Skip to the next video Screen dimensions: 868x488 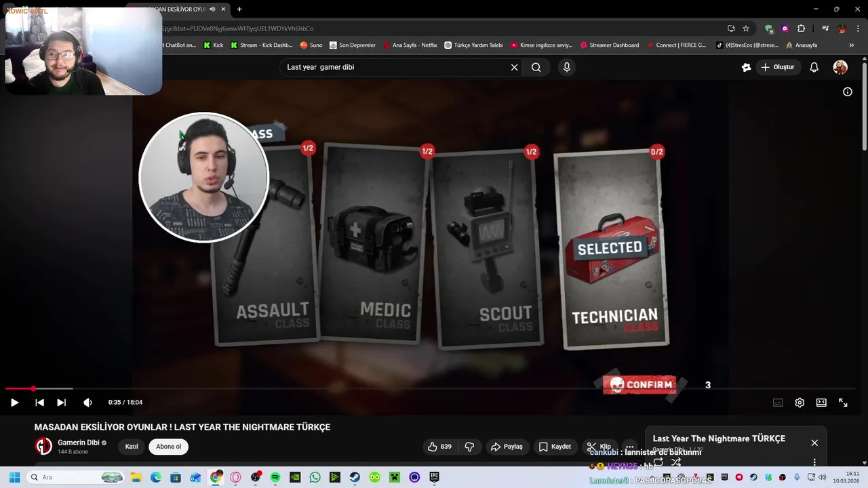pos(61,403)
